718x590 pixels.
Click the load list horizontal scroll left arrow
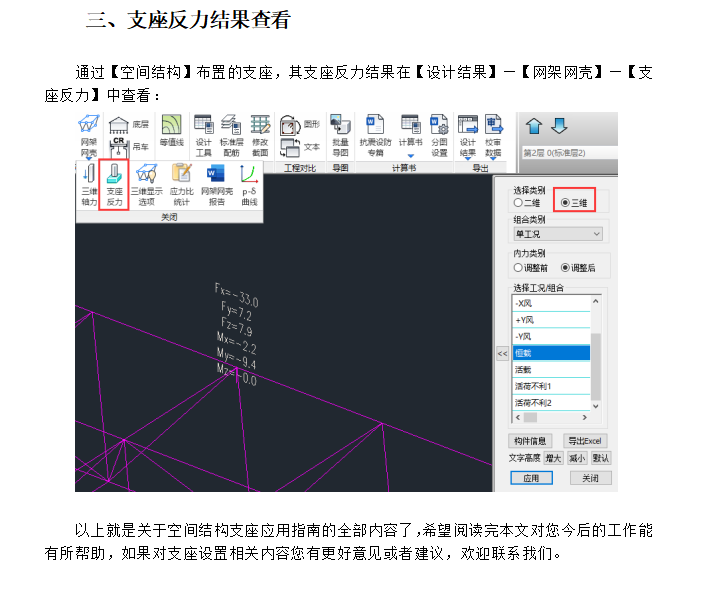[x=518, y=417]
